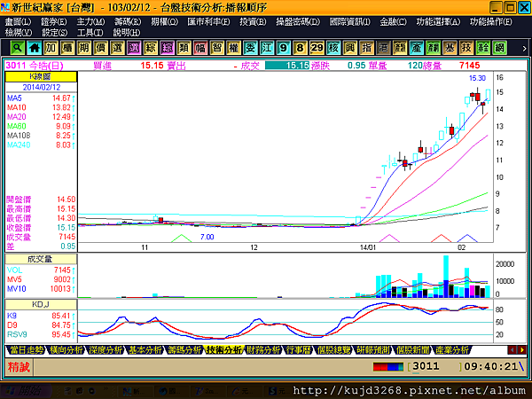
Task: Click the cyan 江 toolbar icon
Action: pos(267,48)
